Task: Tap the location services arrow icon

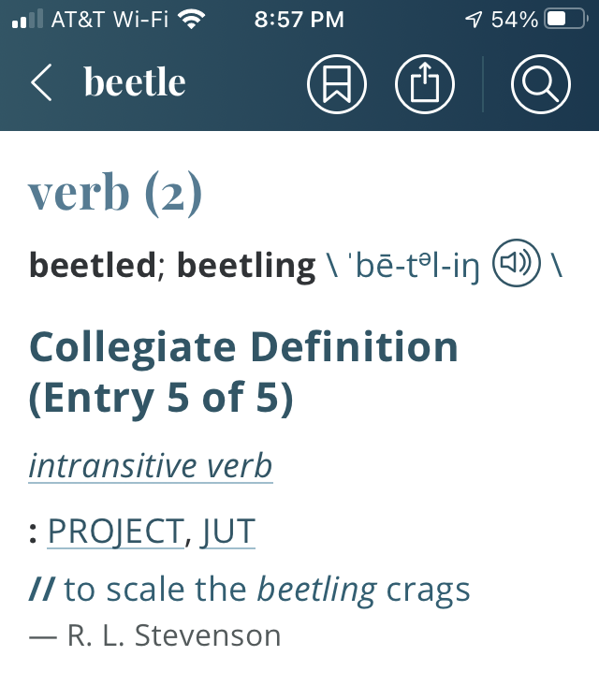Action: pos(474,20)
